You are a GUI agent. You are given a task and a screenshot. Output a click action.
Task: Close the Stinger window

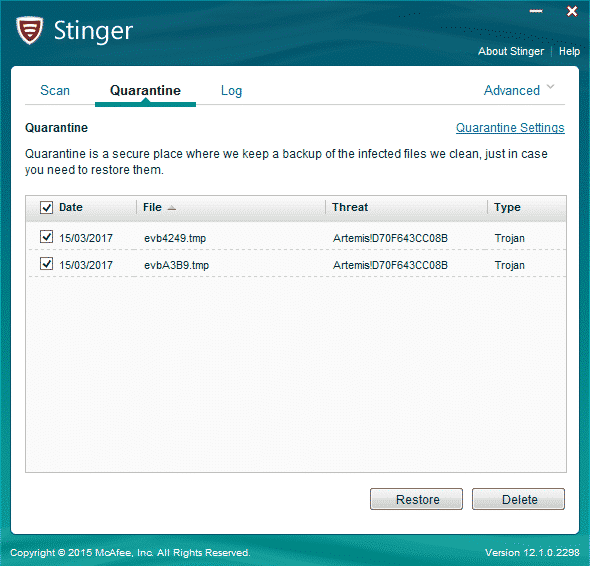[572, 11]
